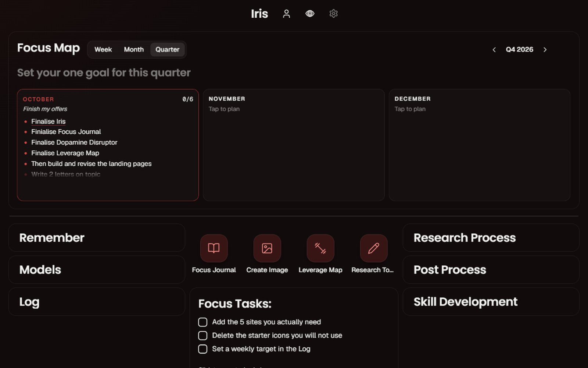This screenshot has width=588, height=368.
Task: Launch the Leverage Map dumbbell icon
Action: click(320, 248)
